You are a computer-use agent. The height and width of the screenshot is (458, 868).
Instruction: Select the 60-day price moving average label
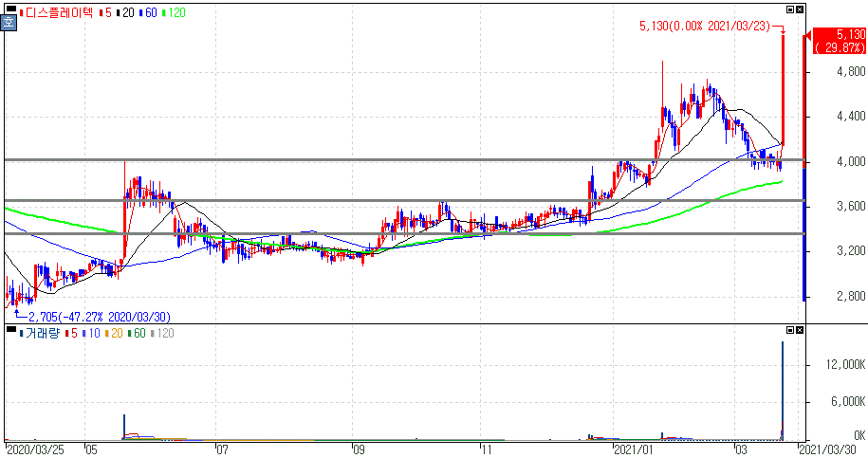[148, 12]
